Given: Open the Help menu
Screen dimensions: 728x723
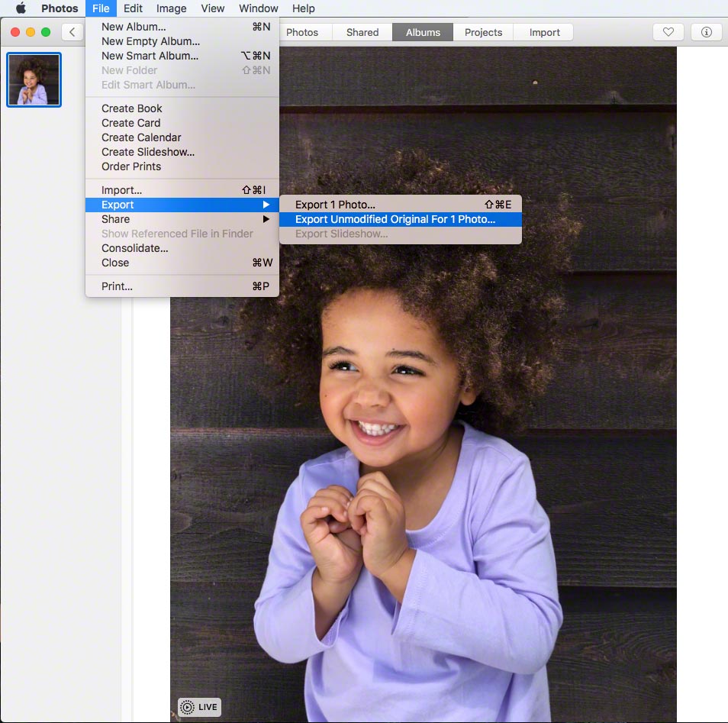Looking at the screenshot, I should (x=303, y=8).
